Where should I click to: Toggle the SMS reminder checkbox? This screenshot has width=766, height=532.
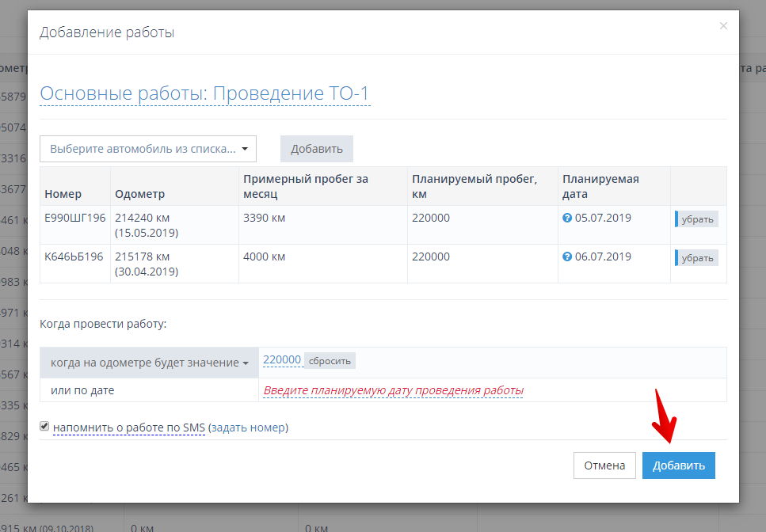[x=44, y=426]
